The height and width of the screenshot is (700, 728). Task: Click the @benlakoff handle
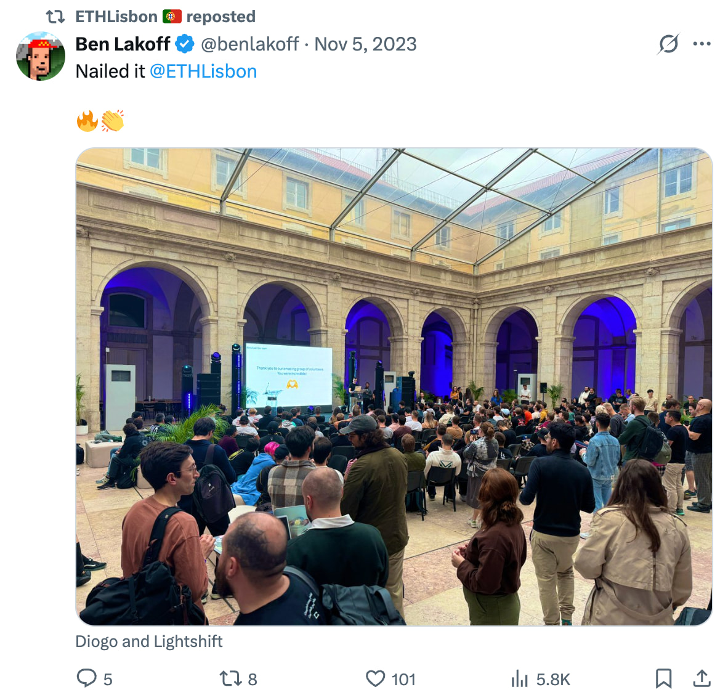coord(249,44)
